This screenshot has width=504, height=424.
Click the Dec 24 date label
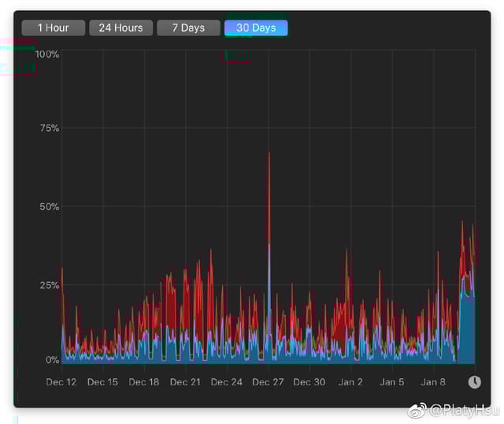pyautogui.click(x=227, y=382)
